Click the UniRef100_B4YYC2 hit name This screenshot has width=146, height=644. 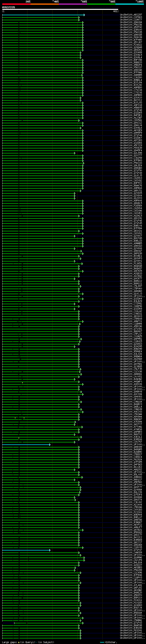pos(131,100)
